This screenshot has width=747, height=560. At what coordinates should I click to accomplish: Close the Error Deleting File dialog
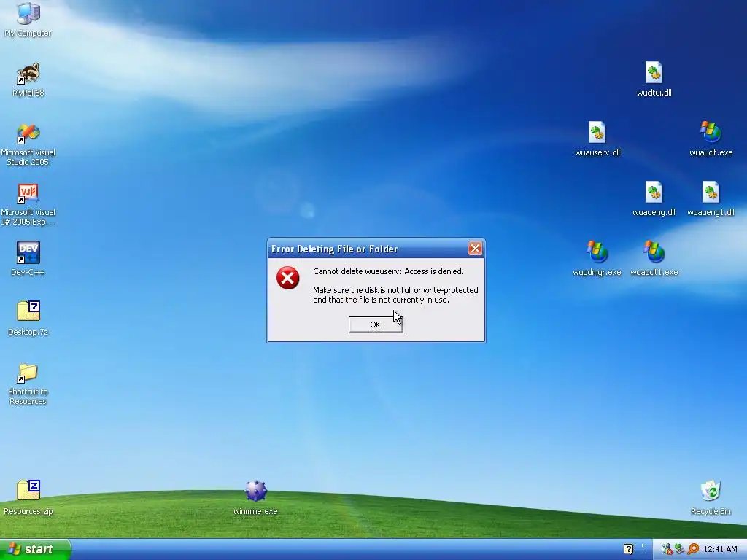pyautogui.click(x=474, y=248)
